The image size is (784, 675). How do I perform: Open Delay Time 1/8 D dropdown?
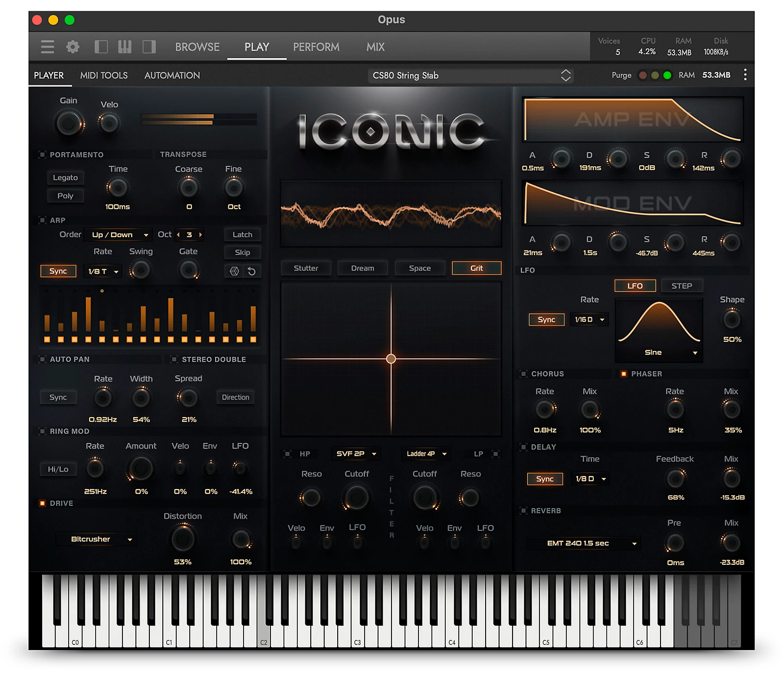(x=590, y=479)
